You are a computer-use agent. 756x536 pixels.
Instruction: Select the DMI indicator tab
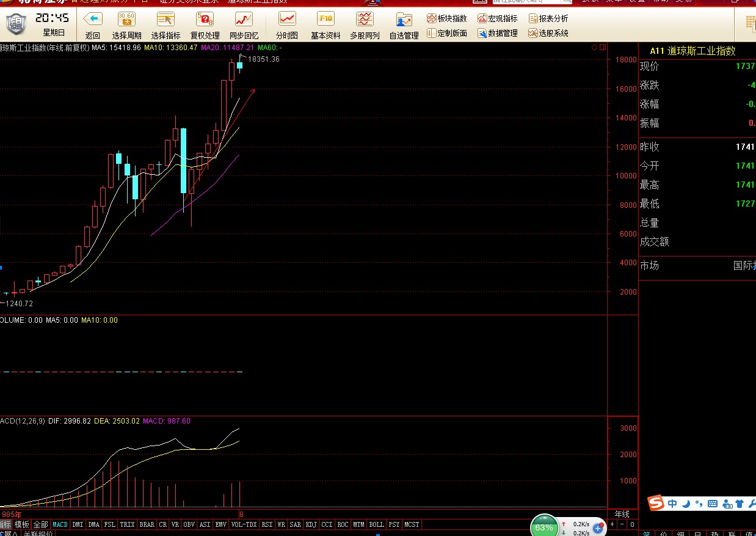(x=78, y=524)
